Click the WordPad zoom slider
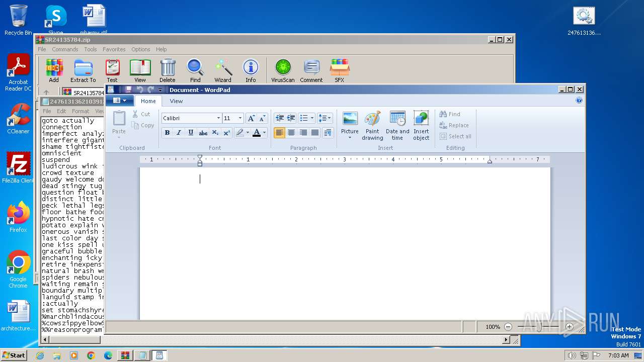 tap(539, 327)
